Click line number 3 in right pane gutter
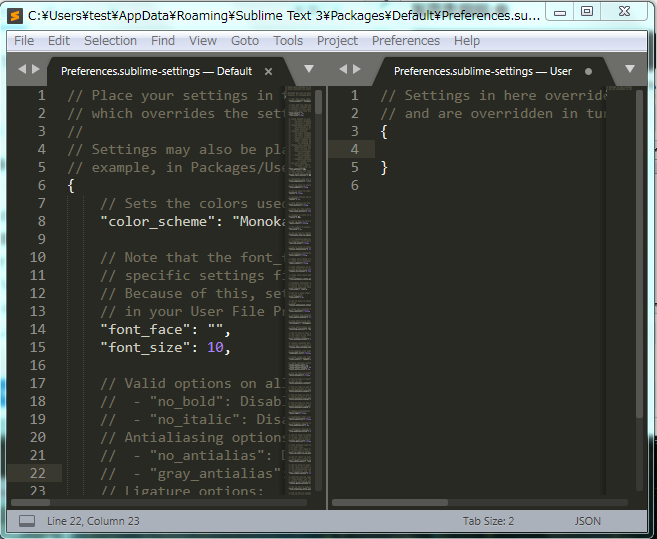 (354, 131)
